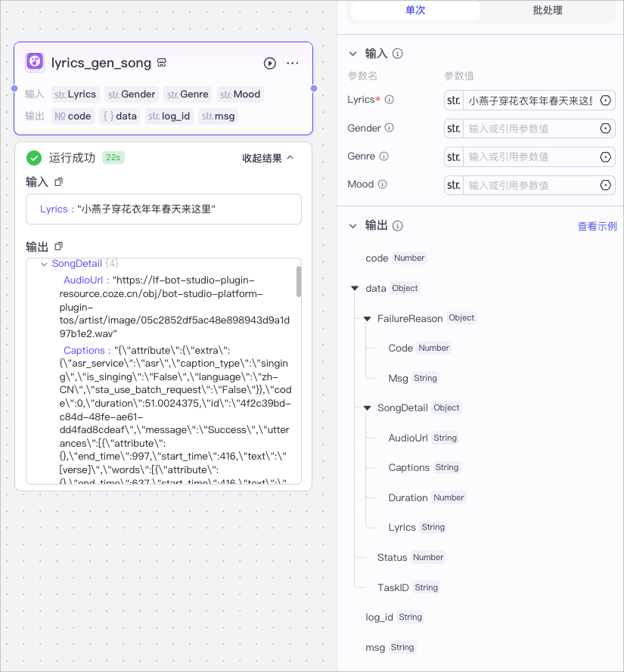Select the Msg String row
This screenshot has height=672, width=624.
(x=414, y=378)
